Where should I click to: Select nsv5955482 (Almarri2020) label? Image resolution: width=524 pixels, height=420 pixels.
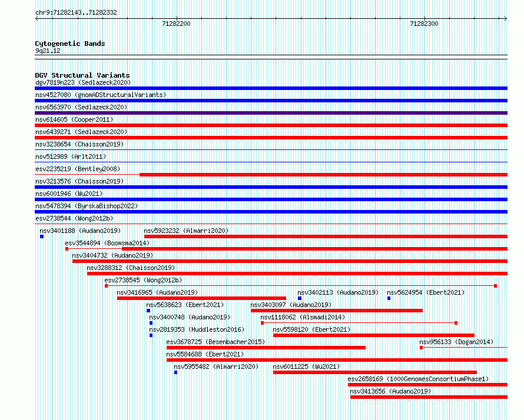pos(216,366)
